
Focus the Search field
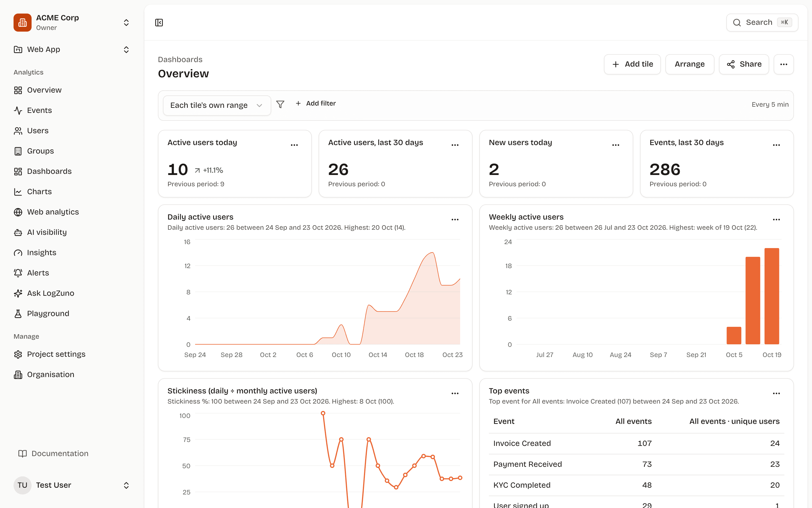coord(762,23)
